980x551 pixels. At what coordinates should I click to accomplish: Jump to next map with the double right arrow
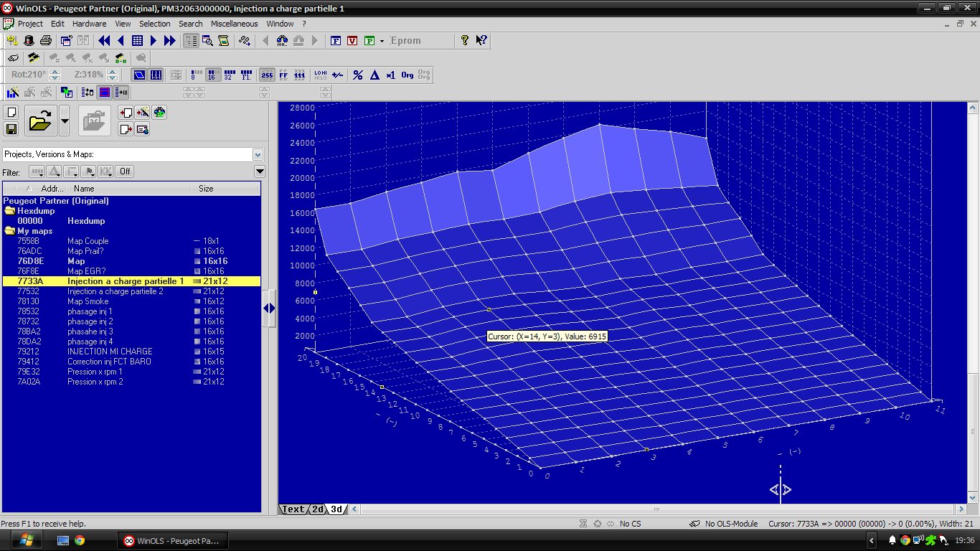pos(170,41)
